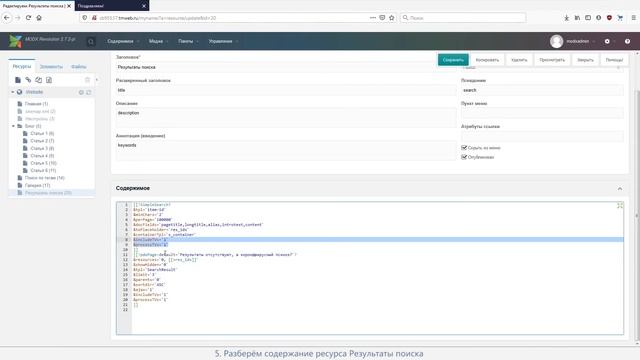Click the shopping cart extension icon
Screen dimensions: 640x360
620,18
